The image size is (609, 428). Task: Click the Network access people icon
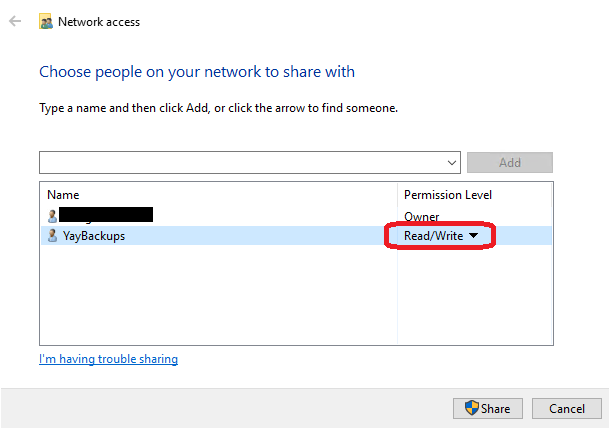[x=45, y=22]
